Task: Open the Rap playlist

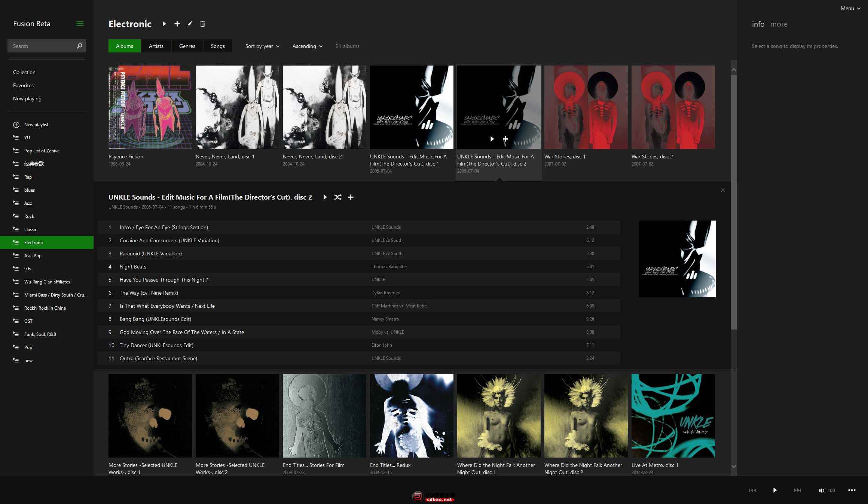Action: (x=47, y=177)
